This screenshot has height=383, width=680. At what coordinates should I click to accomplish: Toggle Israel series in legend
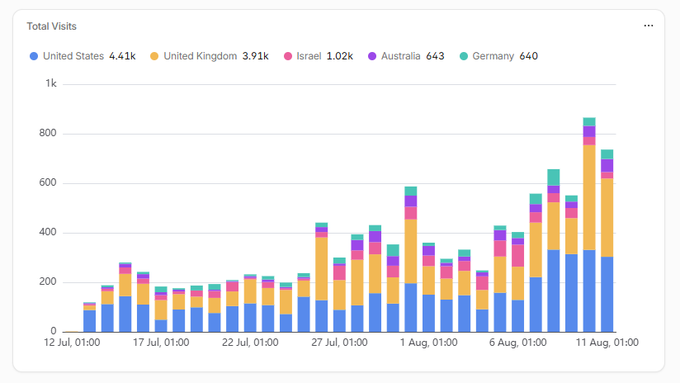point(318,56)
